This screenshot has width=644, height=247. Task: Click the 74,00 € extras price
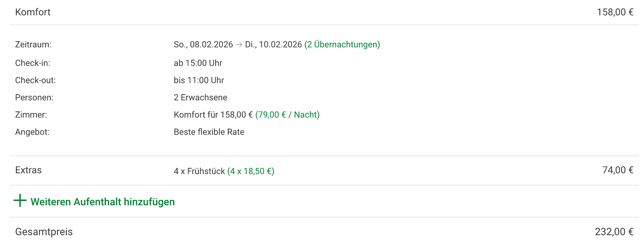(618, 170)
